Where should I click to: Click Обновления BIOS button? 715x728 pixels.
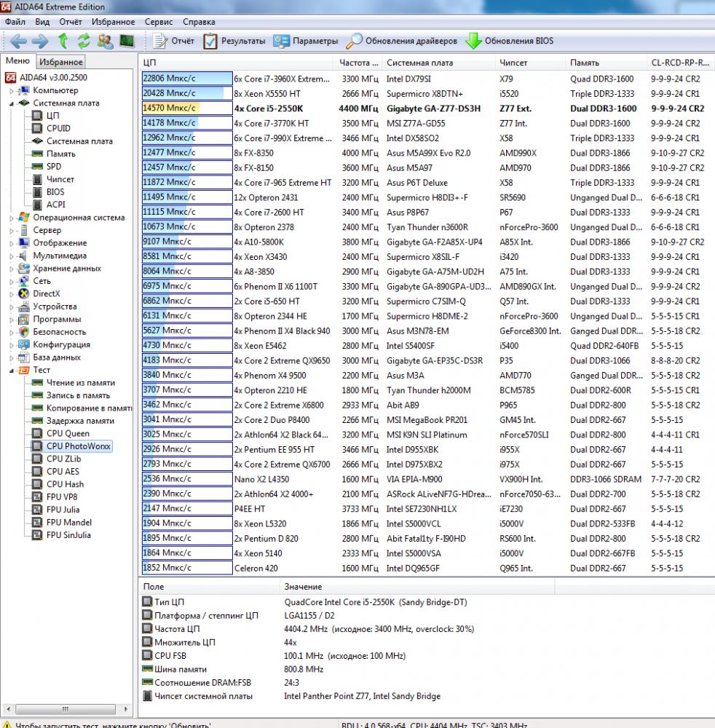(x=510, y=41)
